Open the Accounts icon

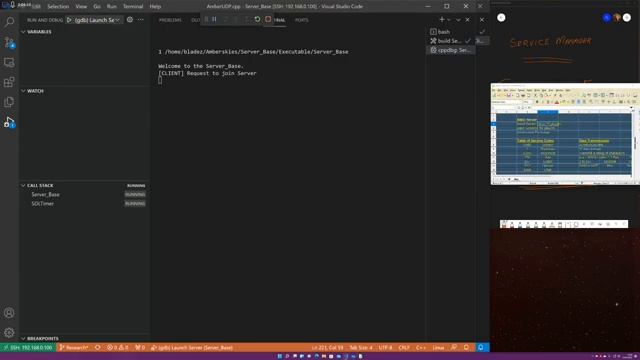point(9,313)
